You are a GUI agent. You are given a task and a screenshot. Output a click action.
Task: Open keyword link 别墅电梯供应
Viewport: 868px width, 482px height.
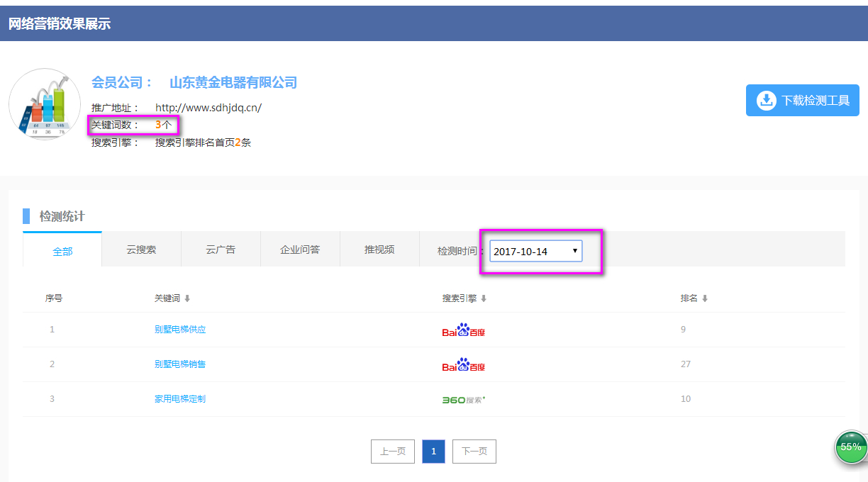click(180, 330)
